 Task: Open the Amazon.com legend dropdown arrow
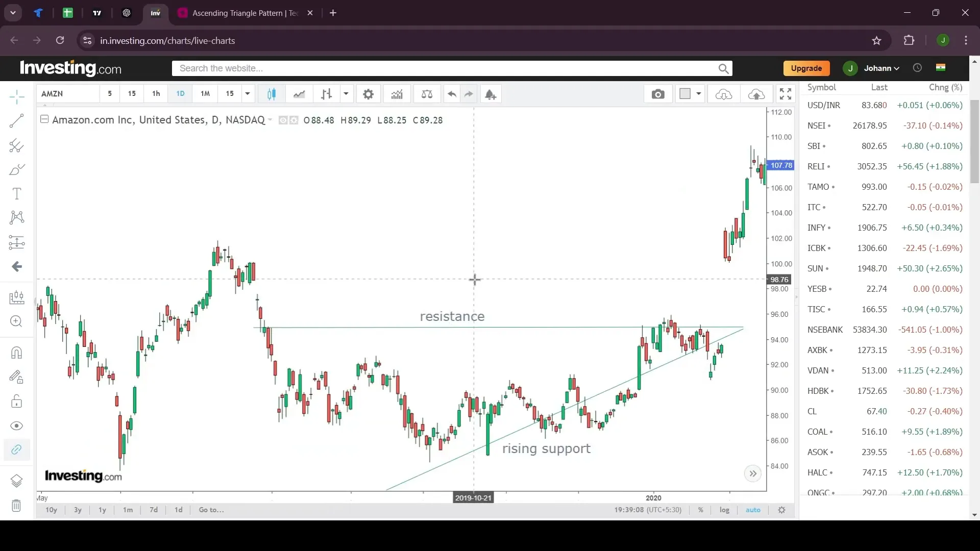click(270, 120)
